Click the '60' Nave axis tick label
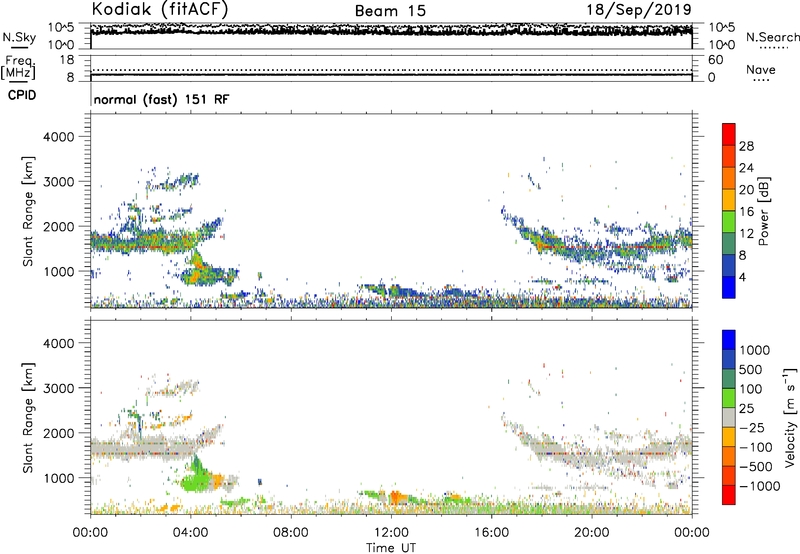 (715, 60)
